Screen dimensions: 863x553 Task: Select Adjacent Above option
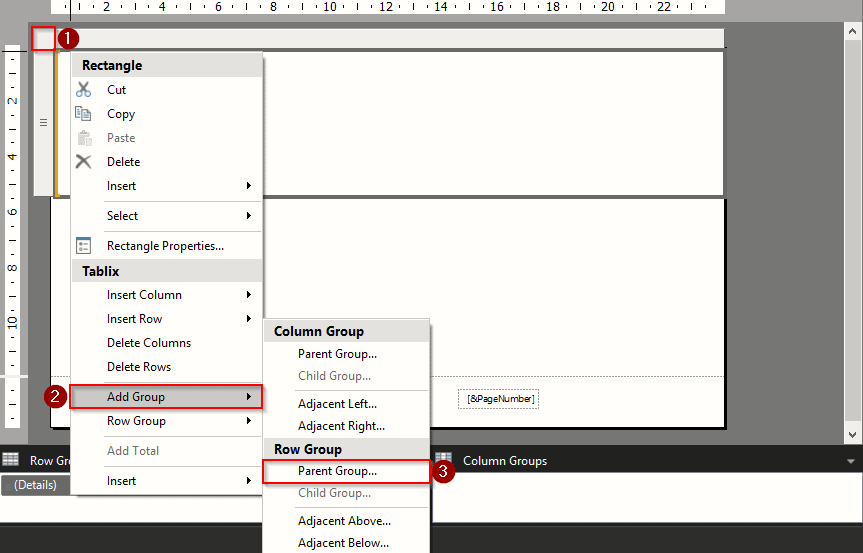[x=347, y=521]
